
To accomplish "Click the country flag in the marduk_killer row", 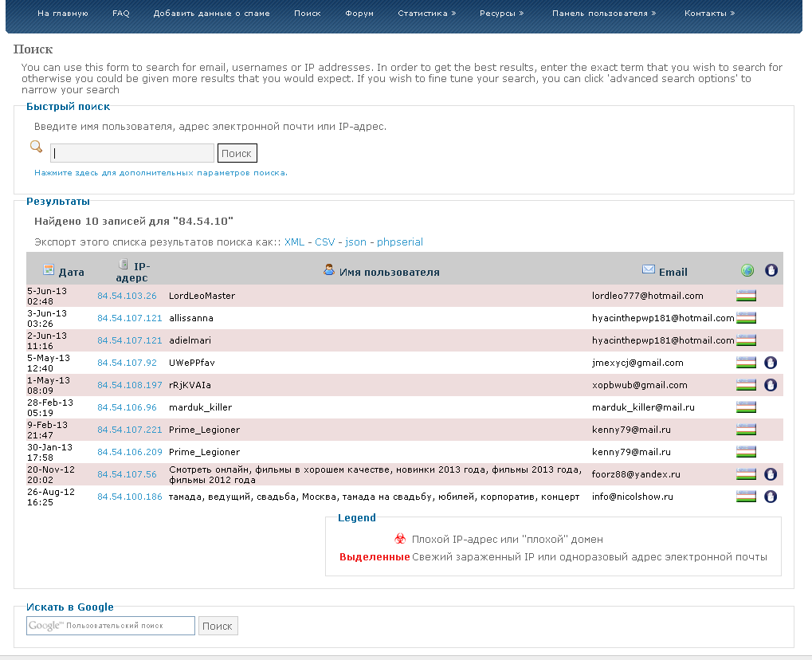I will pos(746,407).
